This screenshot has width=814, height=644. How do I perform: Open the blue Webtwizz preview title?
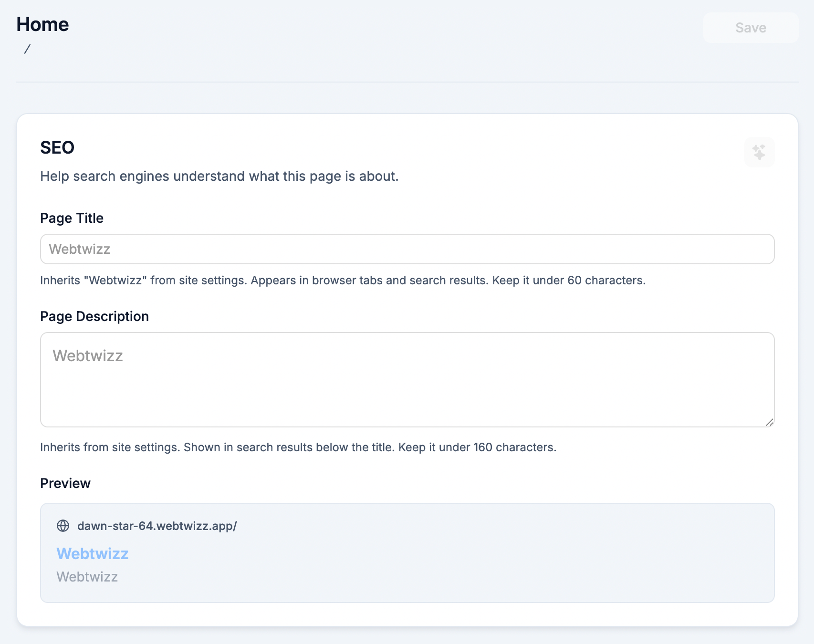point(93,553)
